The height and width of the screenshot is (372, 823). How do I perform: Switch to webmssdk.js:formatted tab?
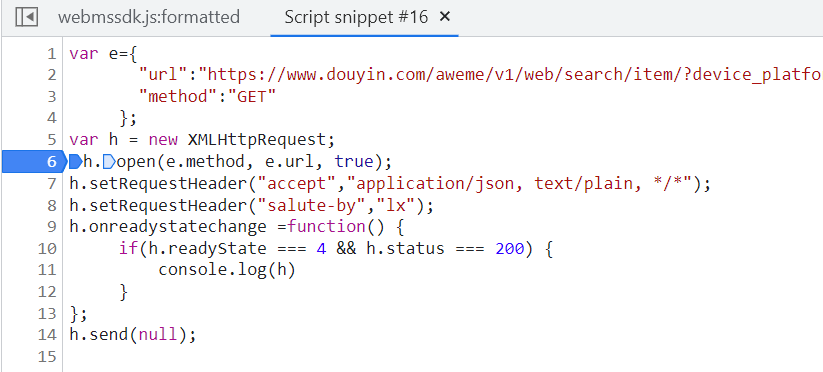point(149,17)
